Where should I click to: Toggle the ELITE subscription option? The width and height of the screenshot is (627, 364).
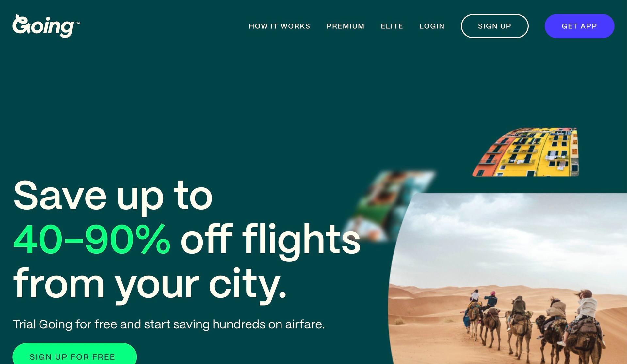(x=392, y=26)
